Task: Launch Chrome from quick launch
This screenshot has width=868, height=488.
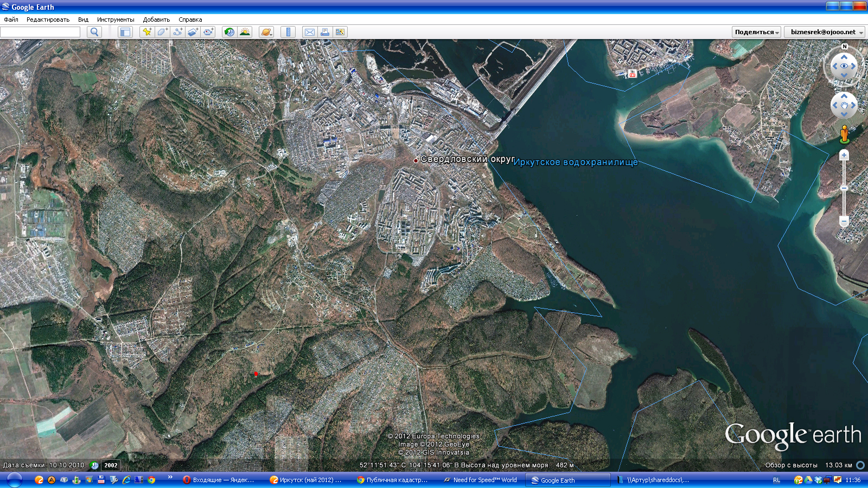Action: pos(151,480)
